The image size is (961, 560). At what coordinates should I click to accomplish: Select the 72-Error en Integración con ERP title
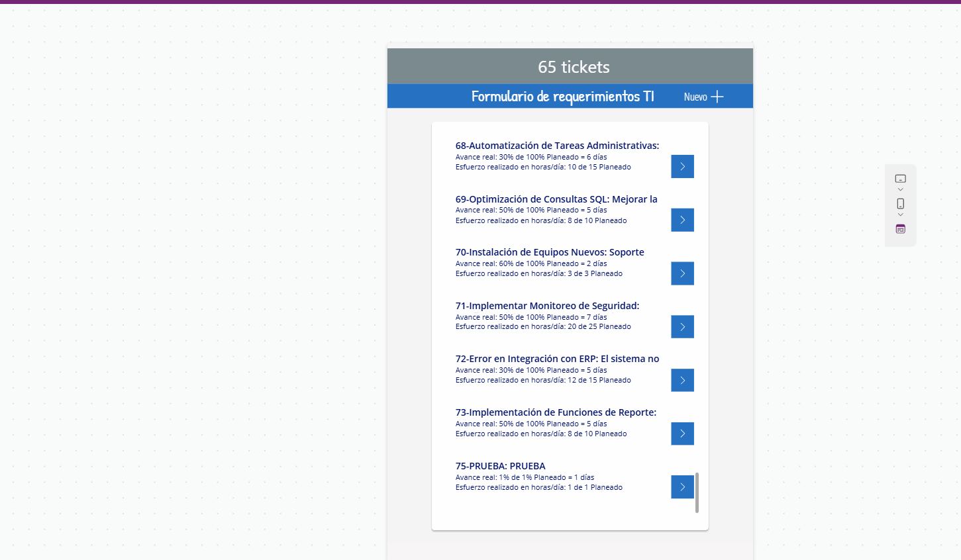pos(556,358)
